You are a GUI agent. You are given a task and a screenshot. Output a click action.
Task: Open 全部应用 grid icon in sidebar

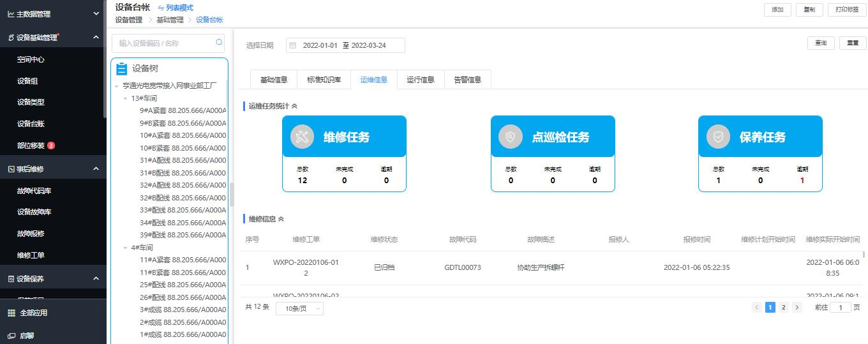click(x=11, y=313)
